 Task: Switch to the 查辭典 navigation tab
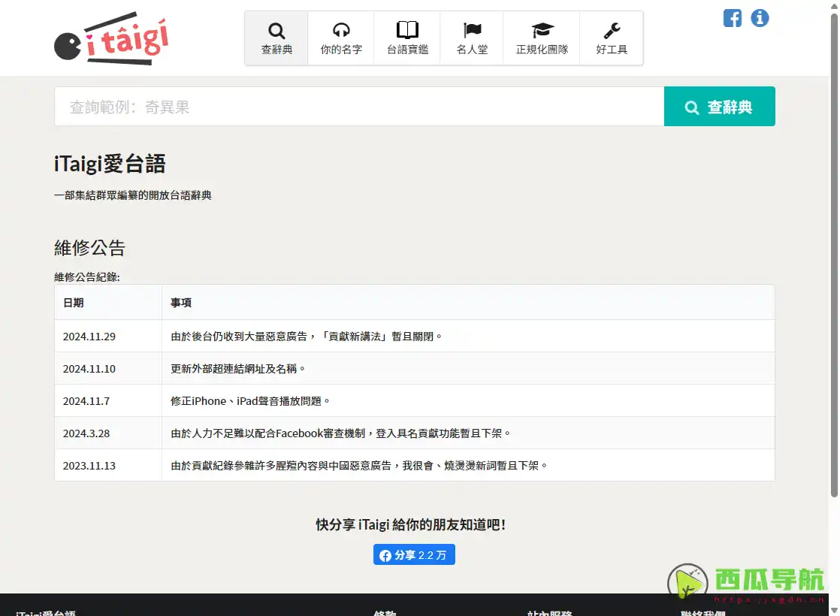276,38
